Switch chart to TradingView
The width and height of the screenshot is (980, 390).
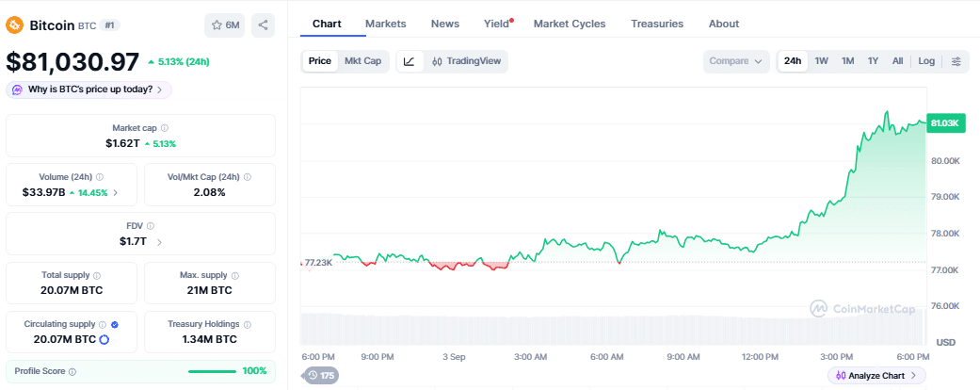(466, 61)
